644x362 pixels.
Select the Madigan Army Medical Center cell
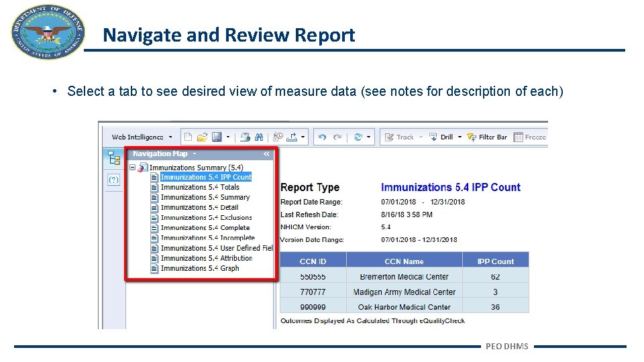404,292
